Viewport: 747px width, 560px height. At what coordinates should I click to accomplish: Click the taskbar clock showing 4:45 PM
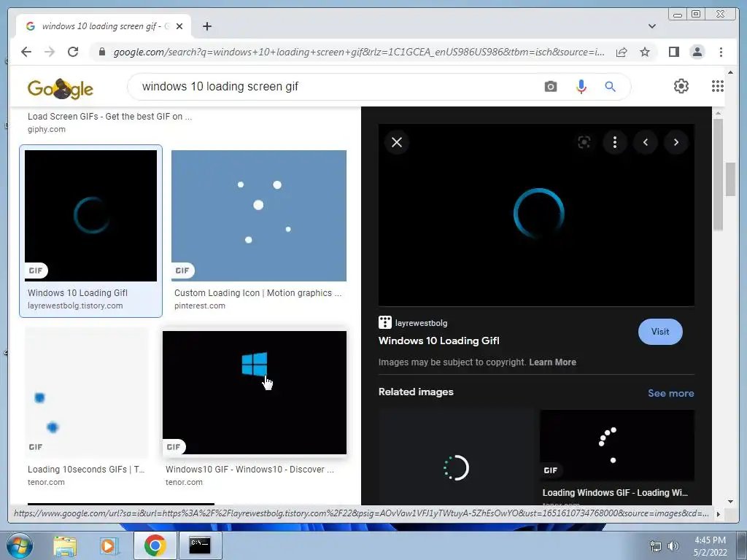coord(710,545)
